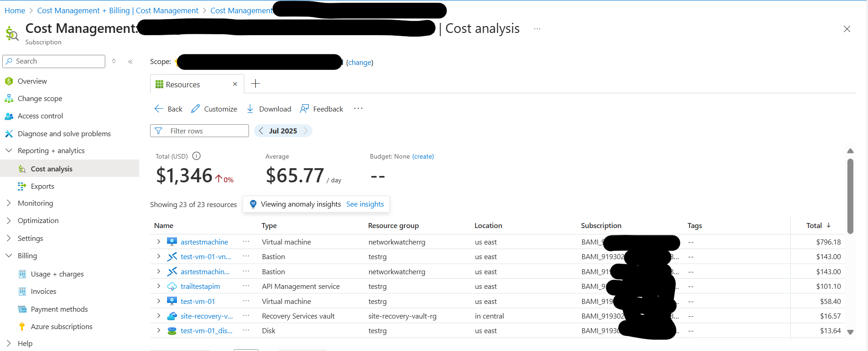Expand the Optimization section
Viewport: 868px width, 351px height.
9,220
